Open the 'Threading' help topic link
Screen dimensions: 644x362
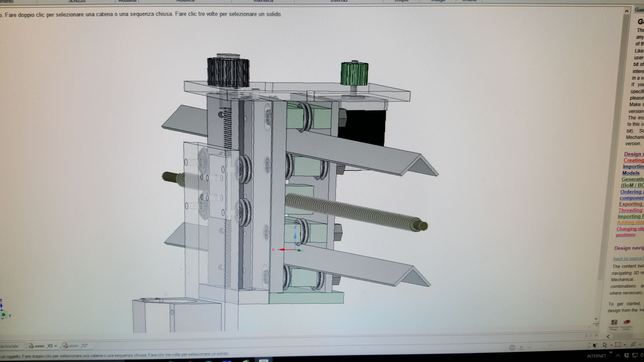pyautogui.click(x=630, y=210)
